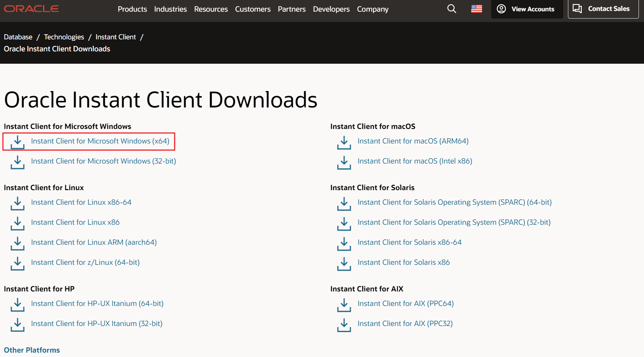Click download icon for macOS (ARM64)
The width and height of the screenshot is (644, 357).
click(344, 142)
